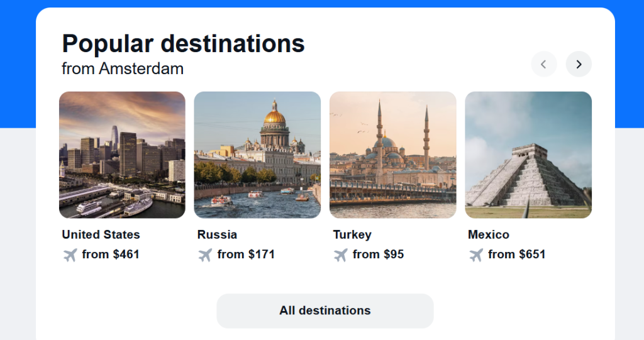Click airplane icon under Russia
The image size is (644, 340).
[x=205, y=255]
